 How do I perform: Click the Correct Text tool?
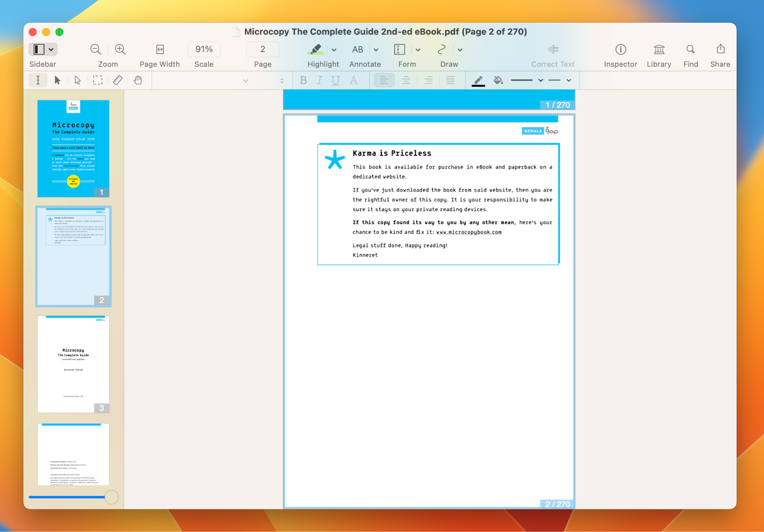(x=553, y=49)
